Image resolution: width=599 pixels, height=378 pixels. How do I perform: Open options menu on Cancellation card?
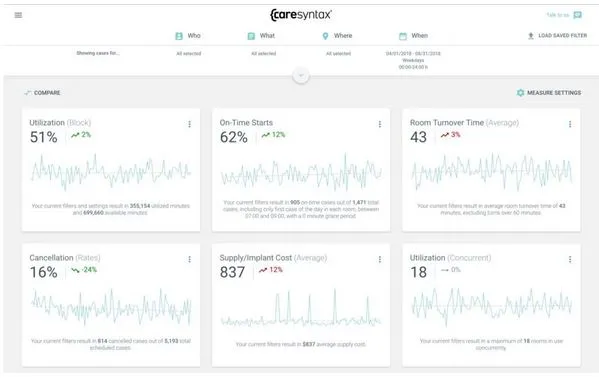pyautogui.click(x=189, y=260)
